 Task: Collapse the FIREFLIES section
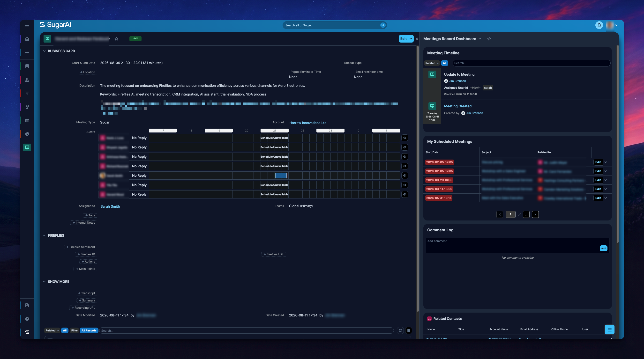click(x=44, y=235)
